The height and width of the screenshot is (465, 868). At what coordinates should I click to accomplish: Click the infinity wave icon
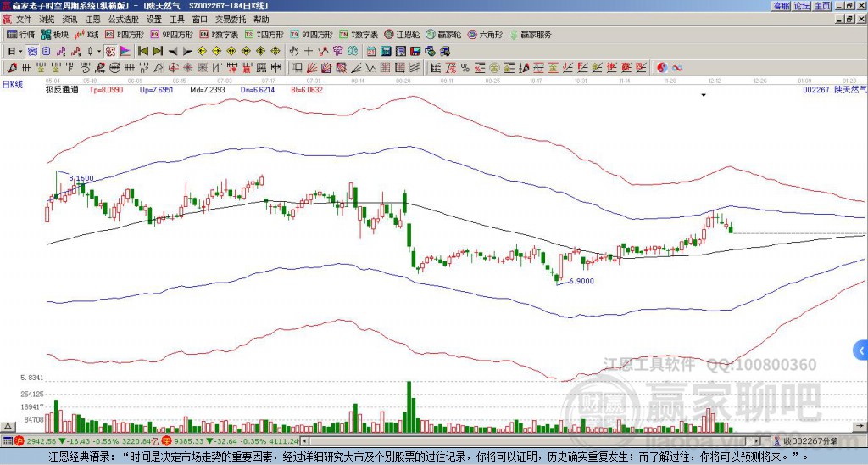click(x=677, y=68)
